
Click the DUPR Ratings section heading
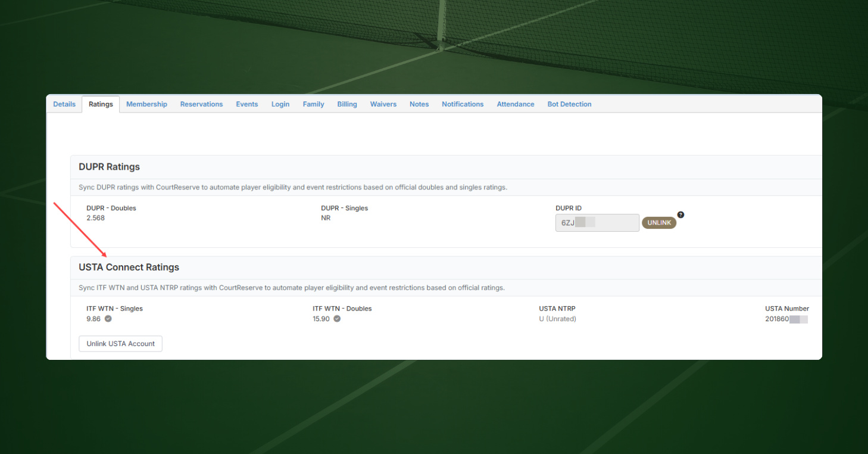109,167
